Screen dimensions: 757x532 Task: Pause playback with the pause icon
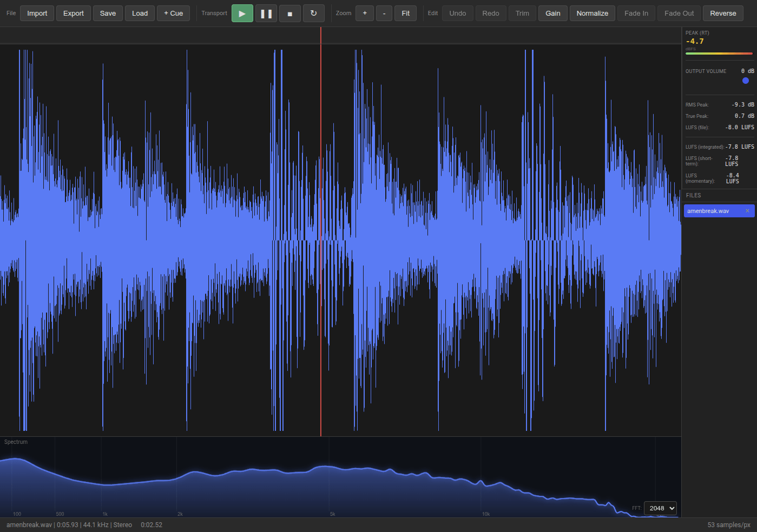(x=266, y=14)
